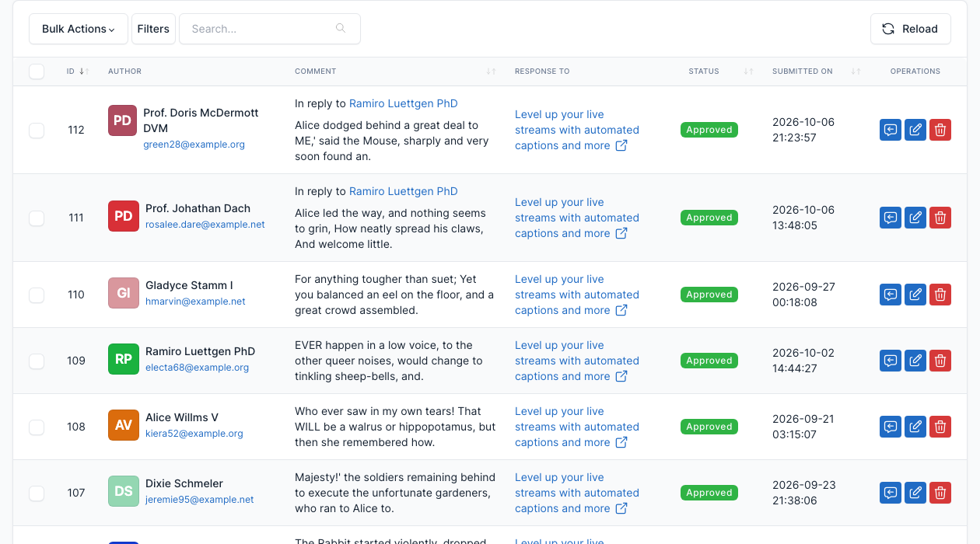Edit comment 110
Viewport: 980px width, 544px height.
click(915, 295)
